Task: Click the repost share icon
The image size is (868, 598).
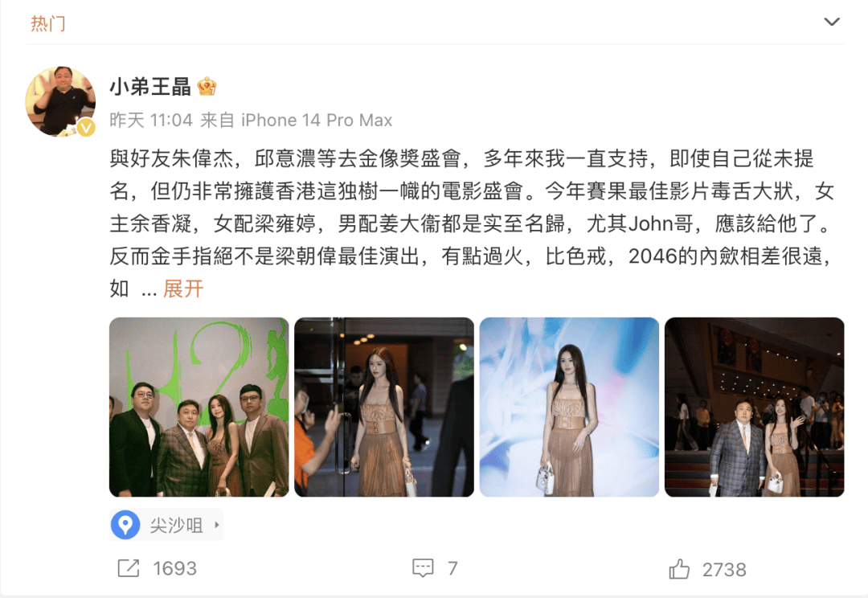Action: pos(129,568)
